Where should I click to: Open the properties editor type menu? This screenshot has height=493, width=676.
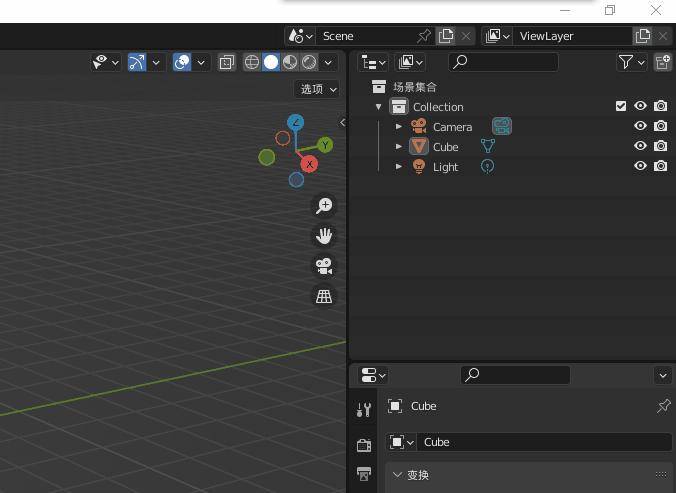click(373, 375)
